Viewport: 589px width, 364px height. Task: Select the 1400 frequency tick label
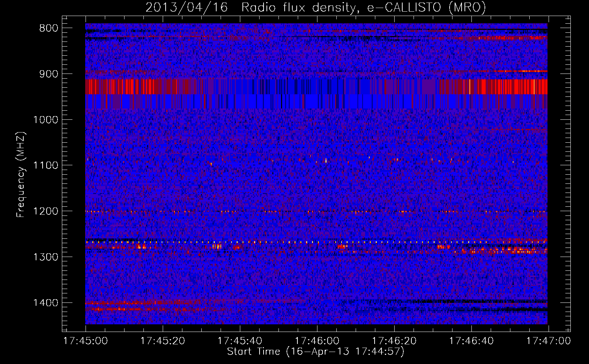[x=46, y=303]
